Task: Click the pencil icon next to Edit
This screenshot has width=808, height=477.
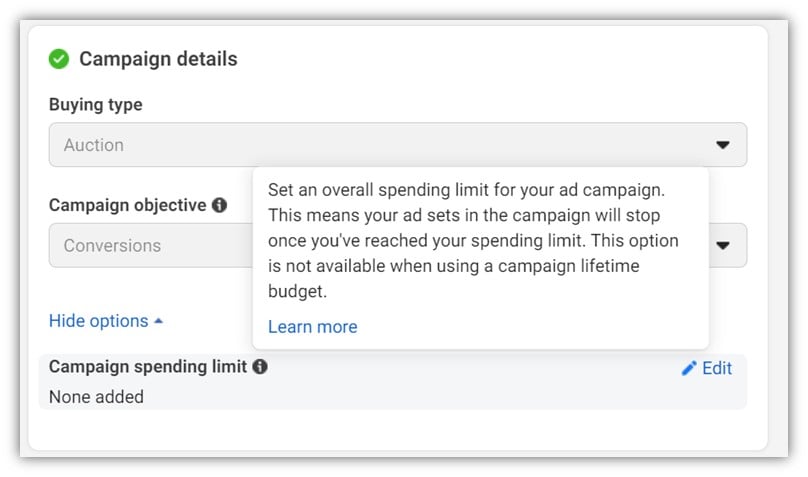Action: pyautogui.click(x=688, y=368)
